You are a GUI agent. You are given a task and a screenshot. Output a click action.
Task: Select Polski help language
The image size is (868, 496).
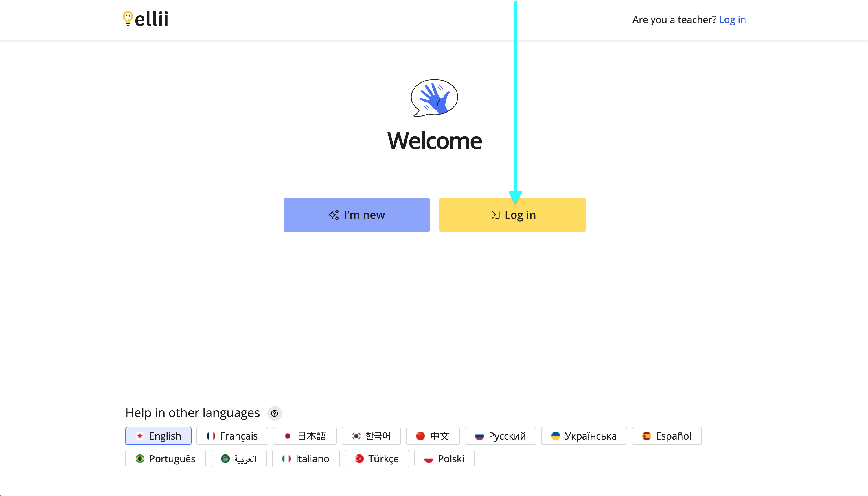point(444,458)
